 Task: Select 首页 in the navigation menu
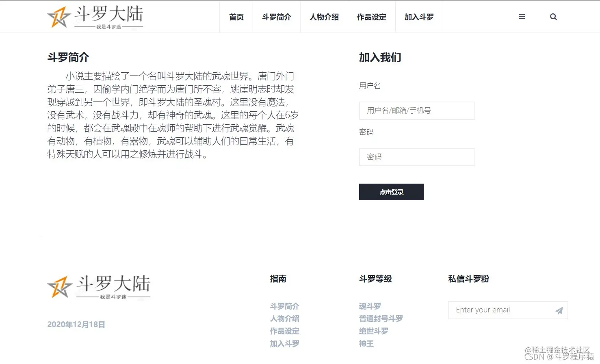pos(236,17)
